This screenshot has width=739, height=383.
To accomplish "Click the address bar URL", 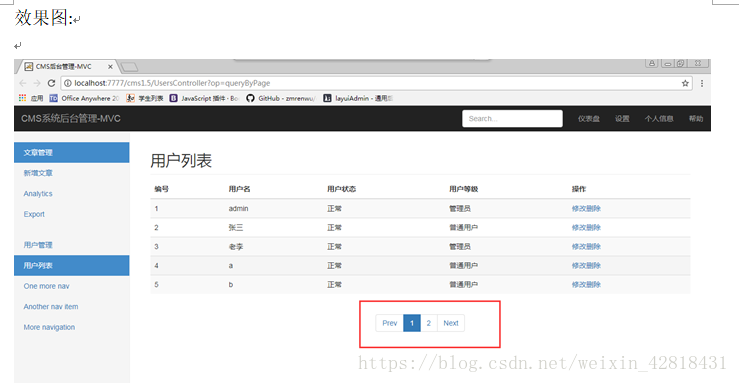I will pos(172,83).
